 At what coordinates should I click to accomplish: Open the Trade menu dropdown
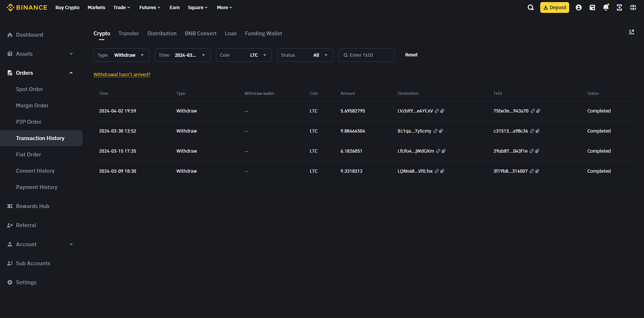[121, 7]
